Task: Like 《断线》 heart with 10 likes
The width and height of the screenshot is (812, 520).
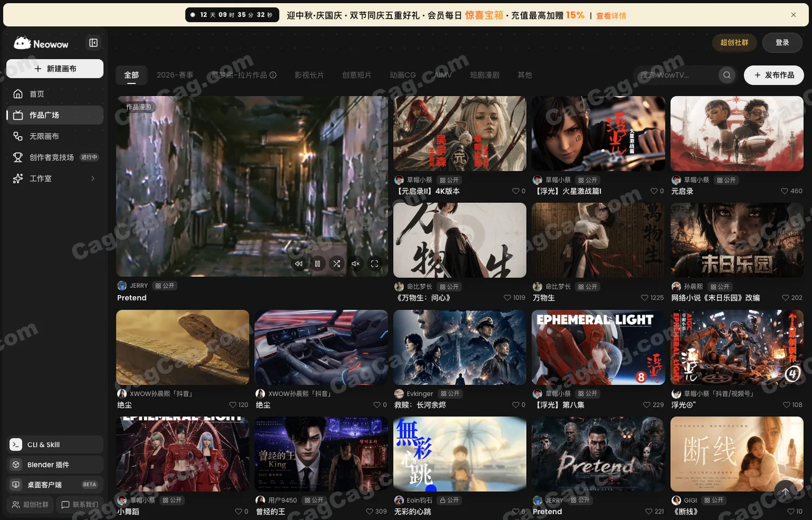Action: click(791, 511)
